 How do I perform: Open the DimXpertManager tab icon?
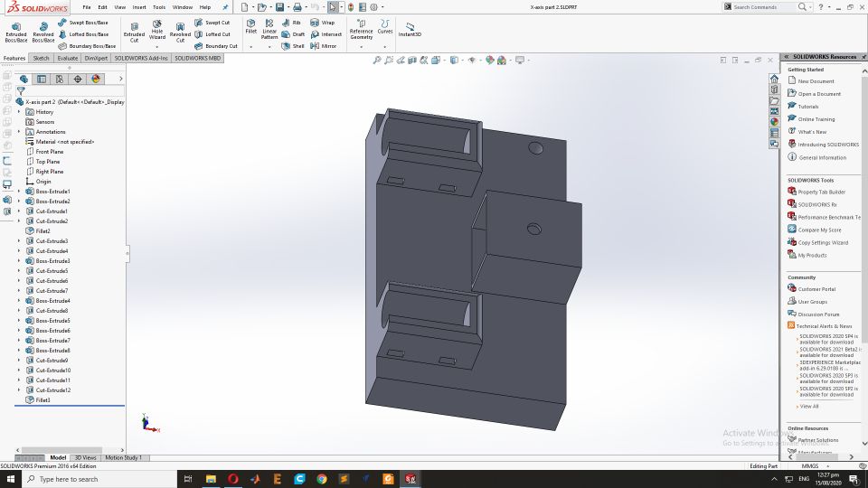coord(78,80)
